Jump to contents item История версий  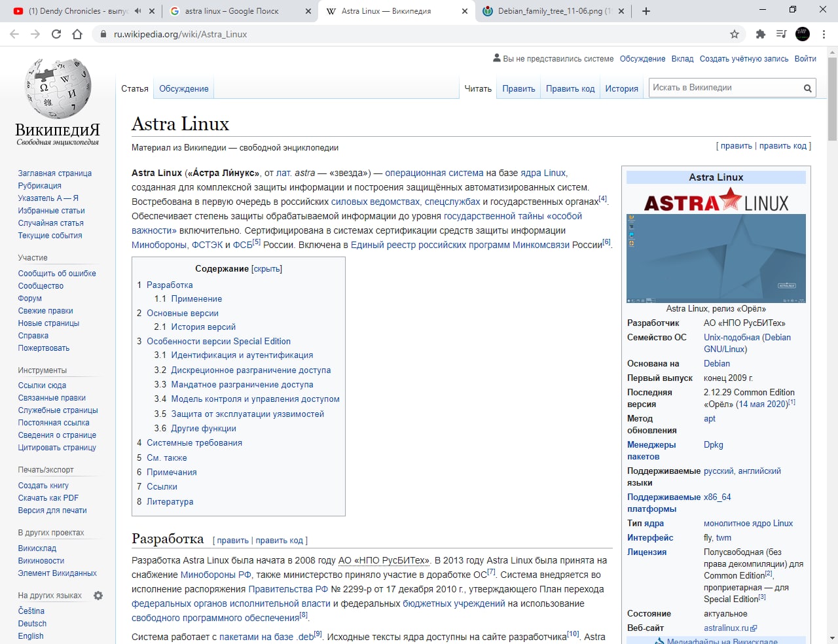(204, 327)
